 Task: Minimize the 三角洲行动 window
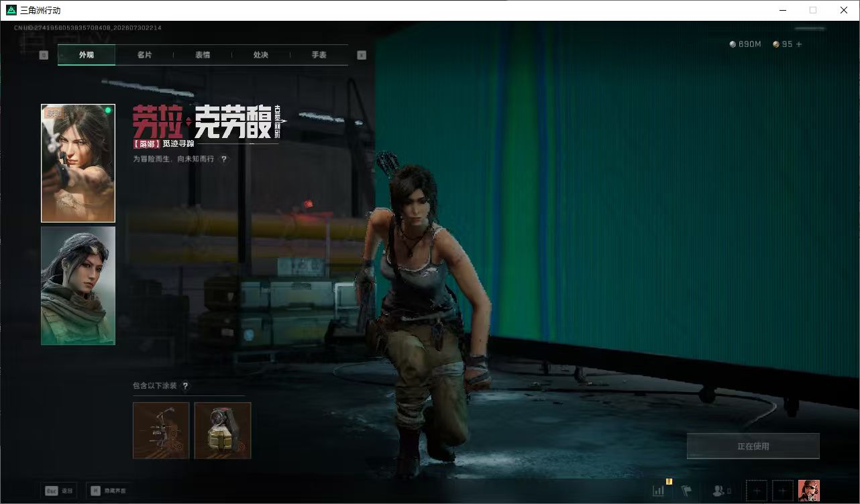click(x=782, y=10)
